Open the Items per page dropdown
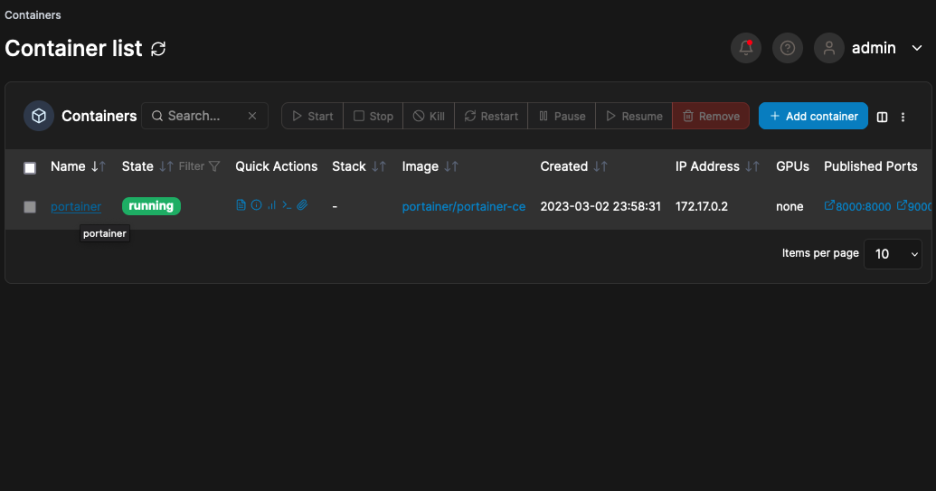 (893, 254)
